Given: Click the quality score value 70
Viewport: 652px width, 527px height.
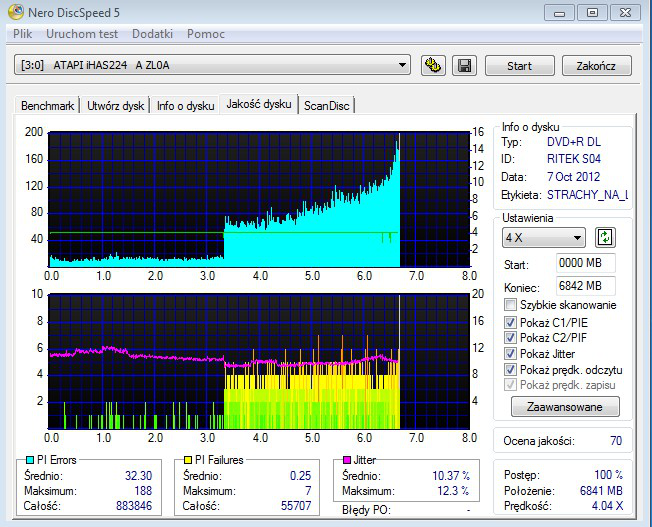Looking at the screenshot, I should point(616,441).
